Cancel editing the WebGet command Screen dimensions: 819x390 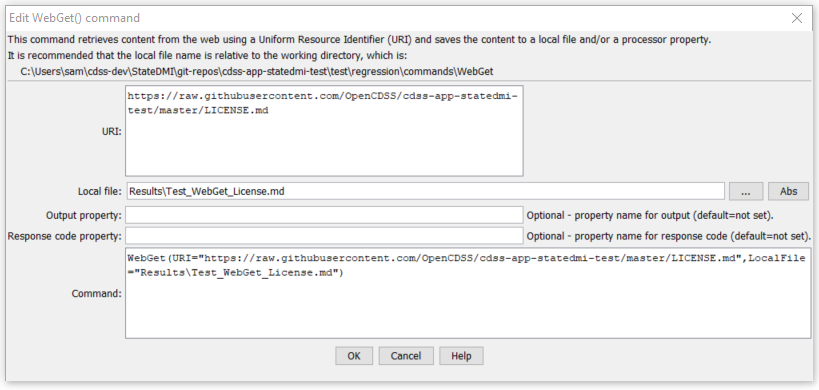tap(406, 356)
